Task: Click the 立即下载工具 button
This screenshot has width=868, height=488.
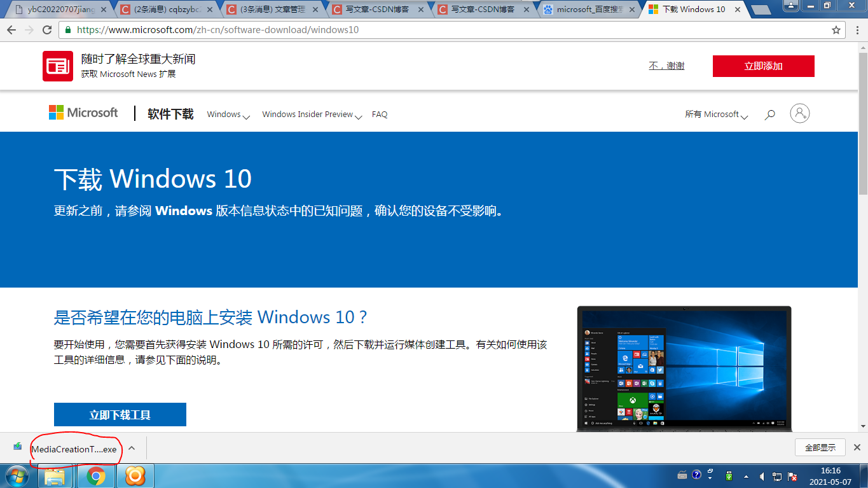Action: [x=120, y=415]
